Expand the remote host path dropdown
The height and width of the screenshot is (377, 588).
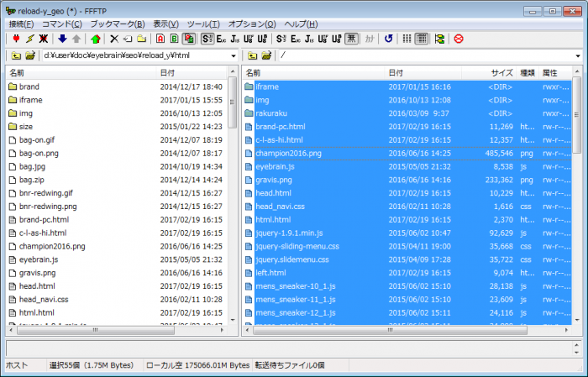click(x=577, y=55)
